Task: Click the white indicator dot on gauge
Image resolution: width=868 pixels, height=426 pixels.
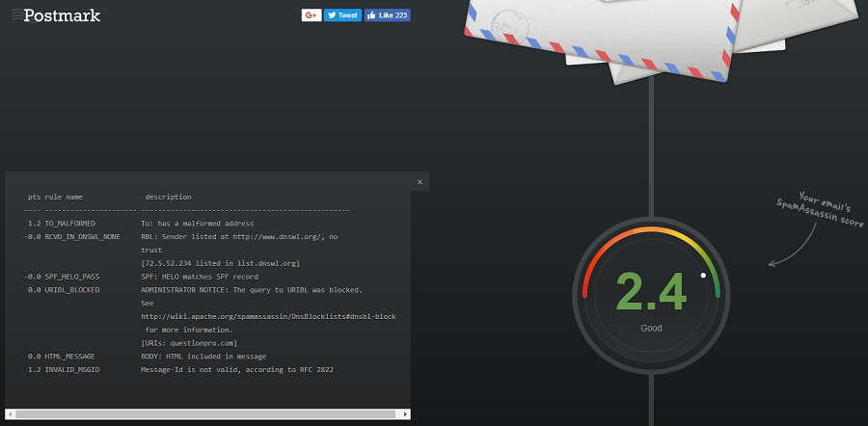Action: [703, 276]
